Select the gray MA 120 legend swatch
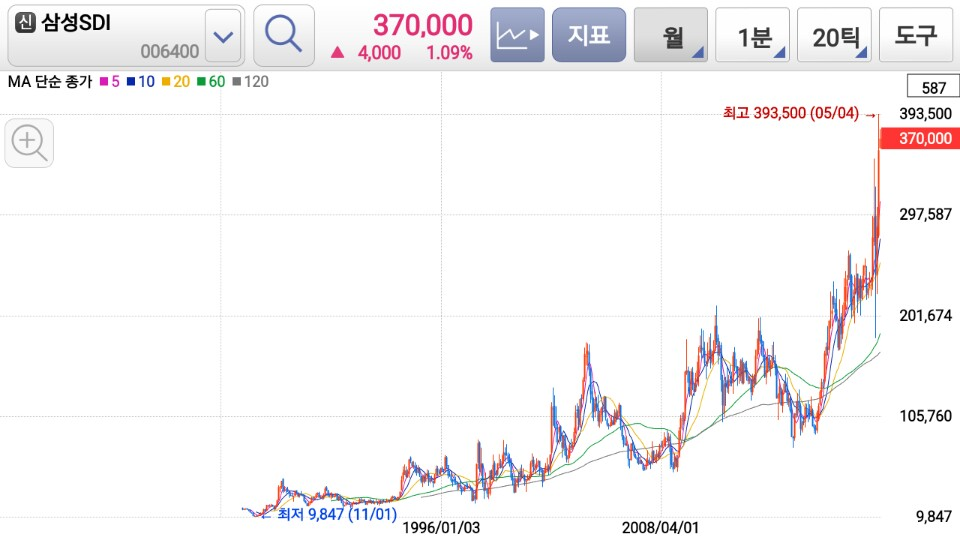Image resolution: width=960 pixels, height=540 pixels. tap(237, 81)
